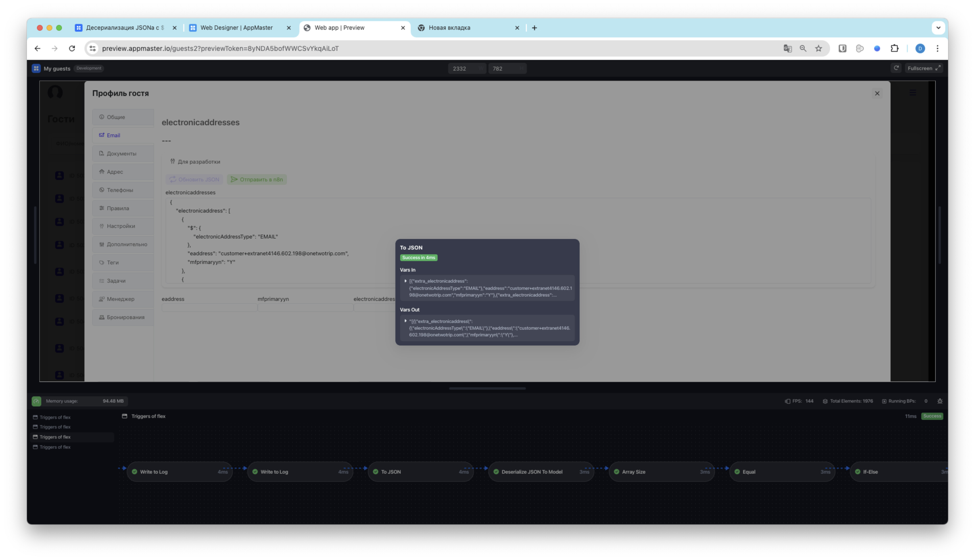Screen dimensions: 975x560
Task: Click the green Success status badge
Action: point(932,416)
